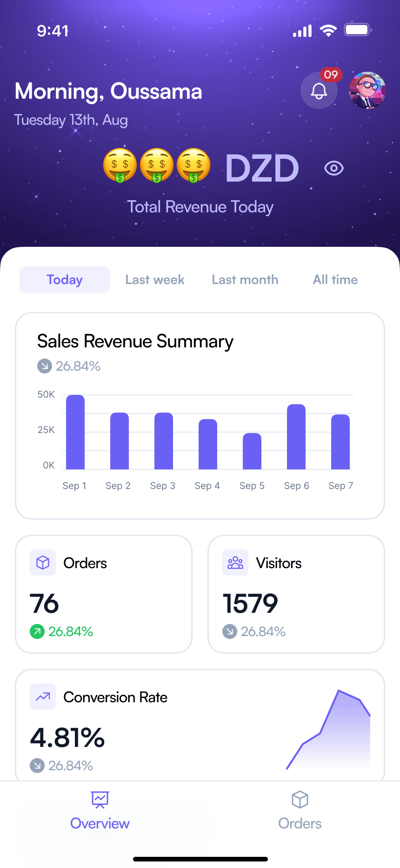The width and height of the screenshot is (400, 868).
Task: Click the hidden revenue money-face emojis
Action: click(157, 165)
